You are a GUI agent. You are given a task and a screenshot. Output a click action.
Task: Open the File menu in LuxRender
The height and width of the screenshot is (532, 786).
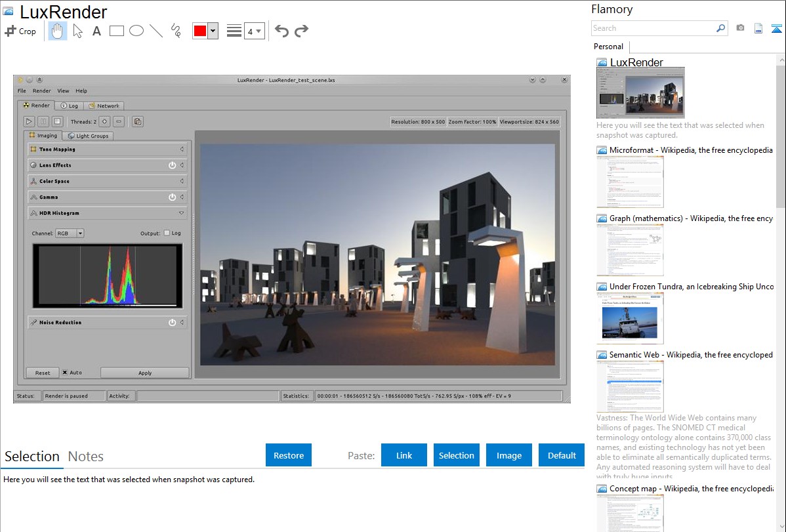(x=22, y=91)
